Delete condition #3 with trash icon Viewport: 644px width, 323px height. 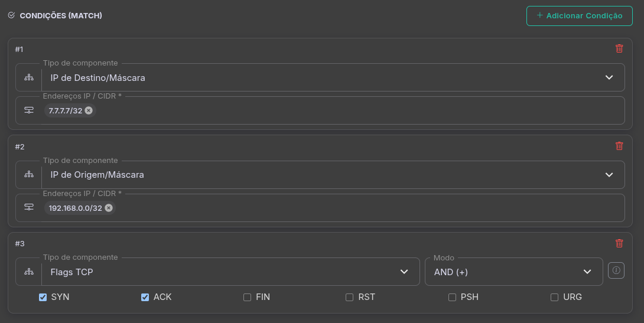pos(619,243)
